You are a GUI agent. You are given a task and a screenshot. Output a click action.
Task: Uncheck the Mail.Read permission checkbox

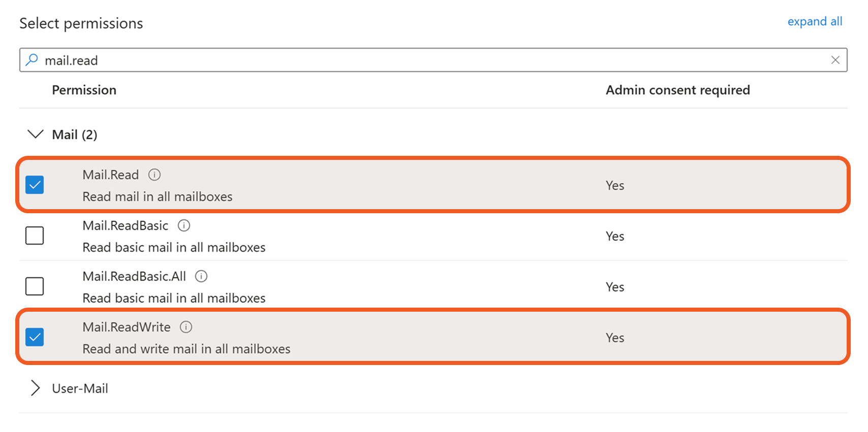(x=35, y=185)
